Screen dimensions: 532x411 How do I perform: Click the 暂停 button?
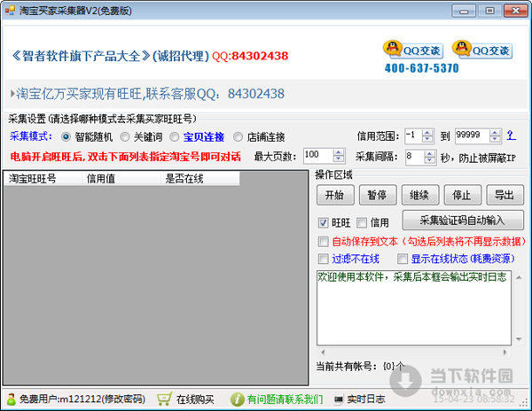tap(378, 195)
